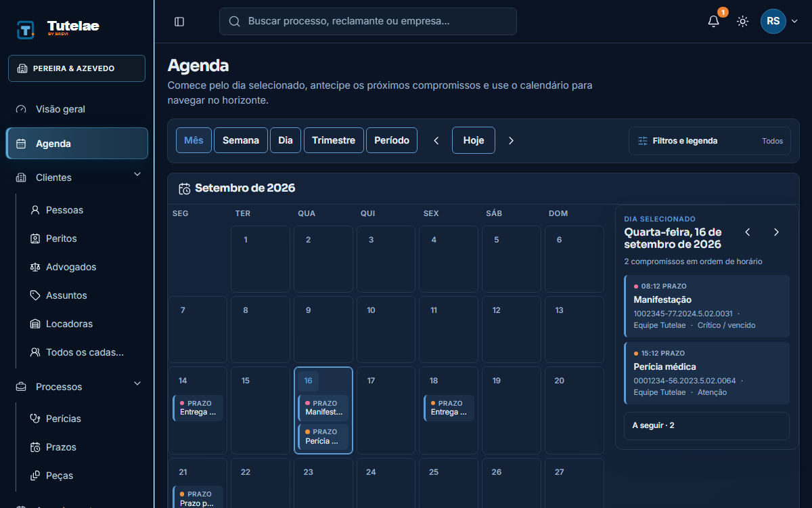Click the Processos briefcase icon
812x508 pixels.
pos(21,387)
